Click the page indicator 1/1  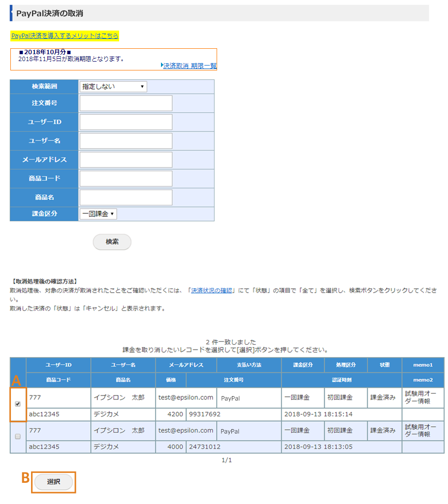point(227,460)
